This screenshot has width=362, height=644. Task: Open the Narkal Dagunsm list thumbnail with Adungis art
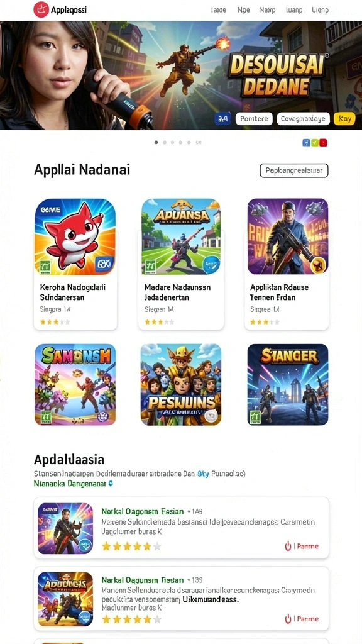[65, 599]
